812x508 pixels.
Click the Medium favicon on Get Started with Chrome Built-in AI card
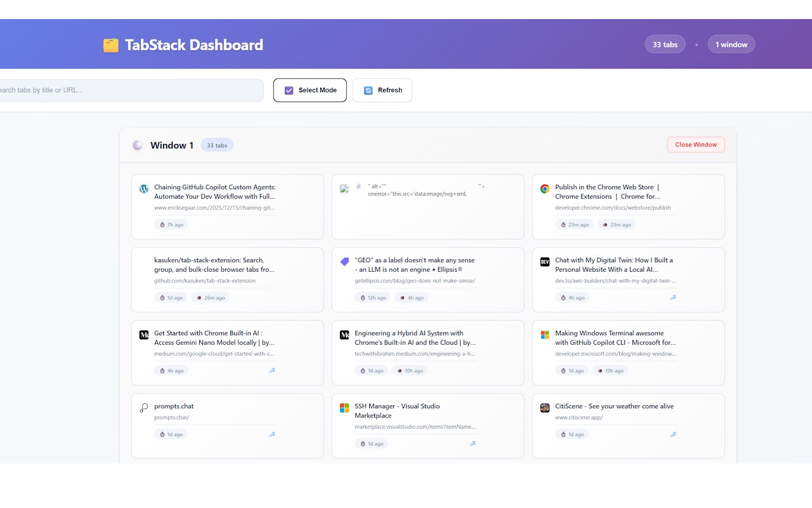coord(143,335)
